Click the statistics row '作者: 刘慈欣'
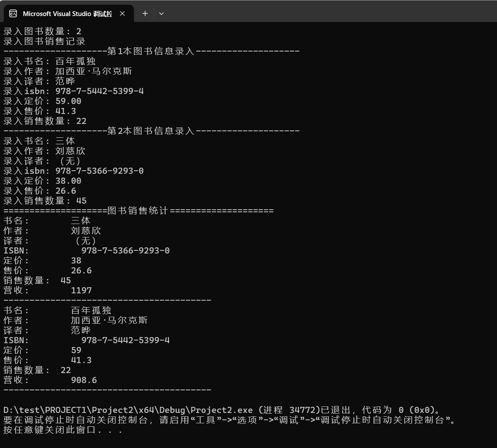This screenshot has width=497, height=448. click(x=52, y=230)
